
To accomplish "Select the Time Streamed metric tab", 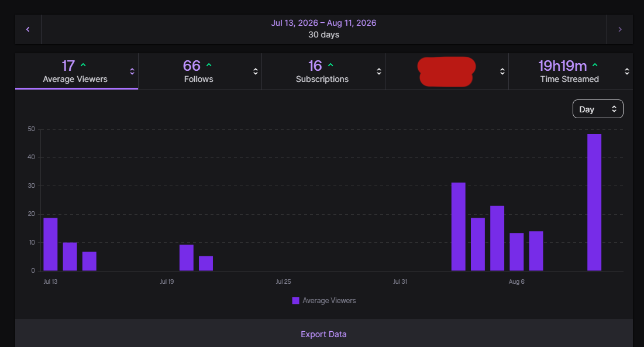I will coord(570,71).
